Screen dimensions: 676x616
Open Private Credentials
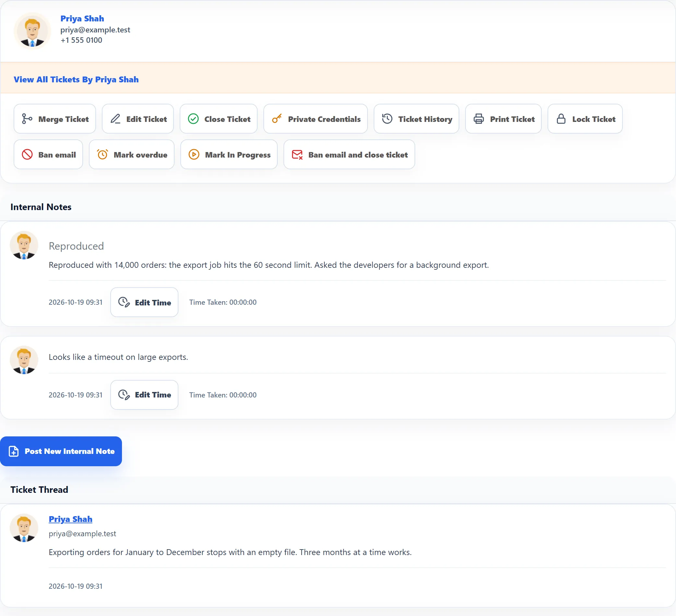[316, 119]
